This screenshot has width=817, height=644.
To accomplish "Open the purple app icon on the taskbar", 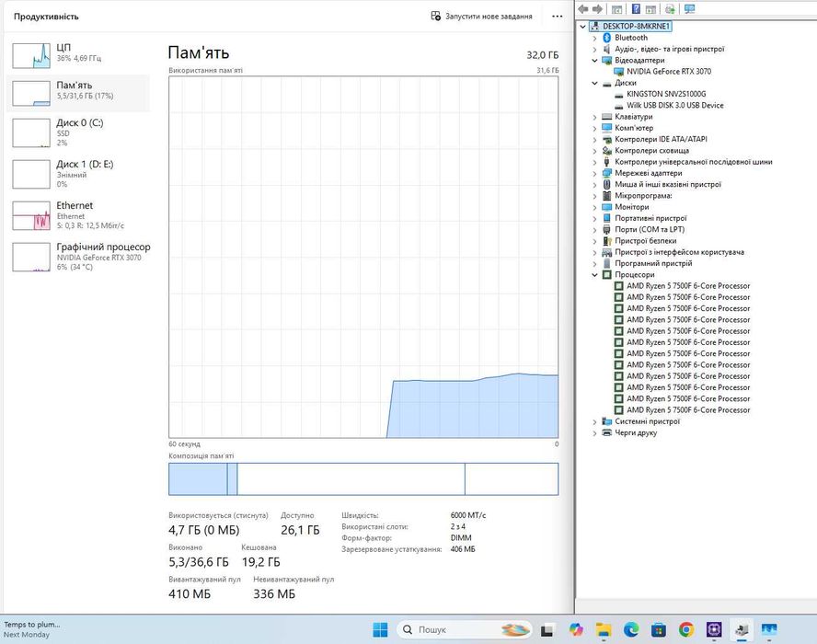I will 714,630.
